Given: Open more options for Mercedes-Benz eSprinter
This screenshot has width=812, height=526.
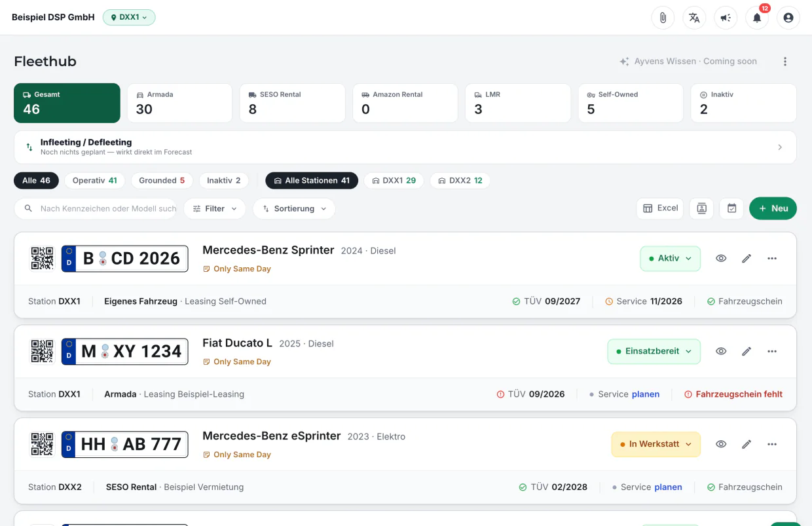Looking at the screenshot, I should (x=772, y=444).
